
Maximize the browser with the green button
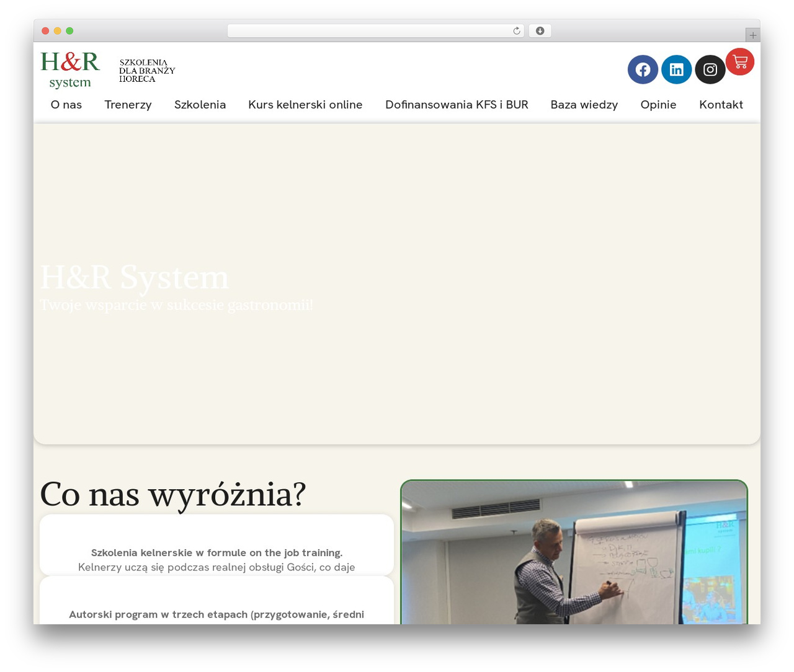tap(69, 31)
